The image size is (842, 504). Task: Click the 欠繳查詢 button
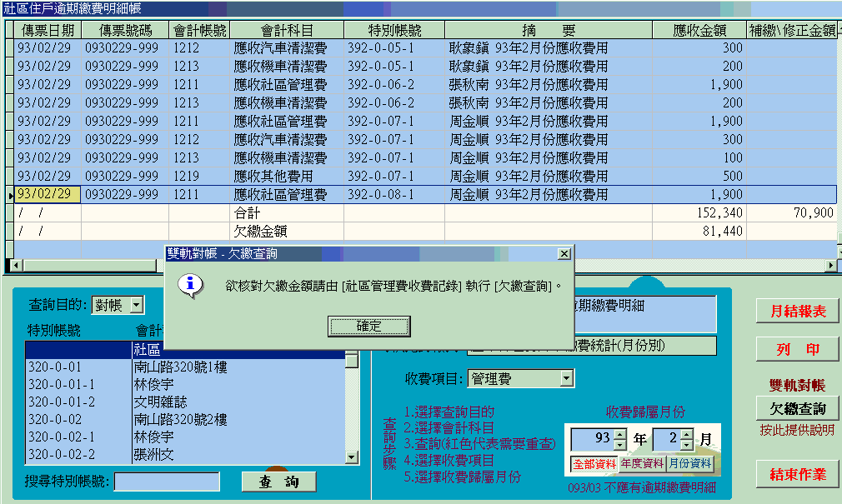(x=798, y=409)
